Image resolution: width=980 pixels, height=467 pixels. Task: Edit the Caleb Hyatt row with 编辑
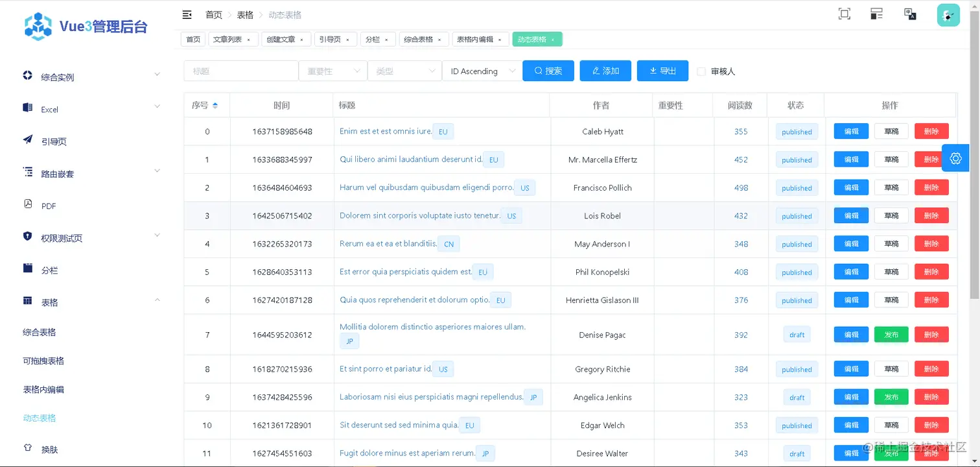click(x=851, y=131)
